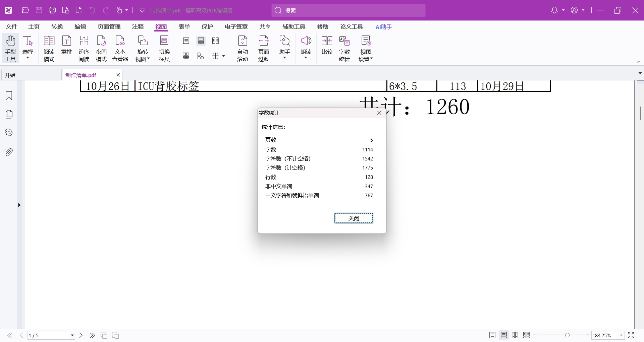This screenshot has height=342, width=644.
Task: Toggle 切换标尺 ruler display
Action: (164, 49)
